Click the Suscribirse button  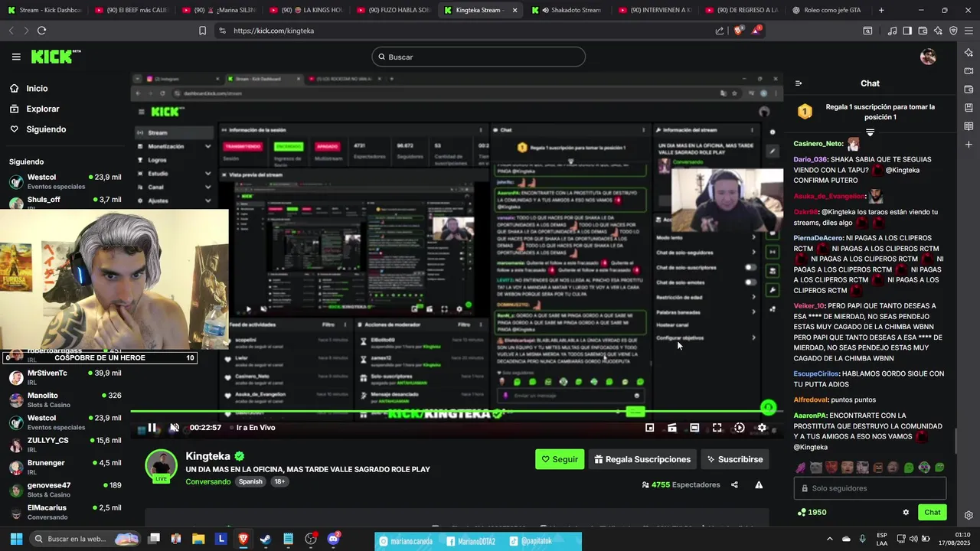pyautogui.click(x=735, y=459)
